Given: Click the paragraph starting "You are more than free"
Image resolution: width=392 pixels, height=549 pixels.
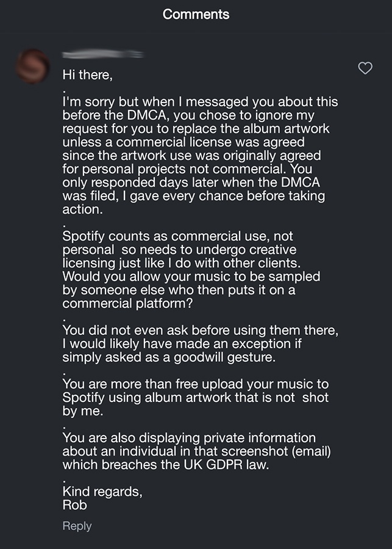Looking at the screenshot, I should (x=195, y=398).
